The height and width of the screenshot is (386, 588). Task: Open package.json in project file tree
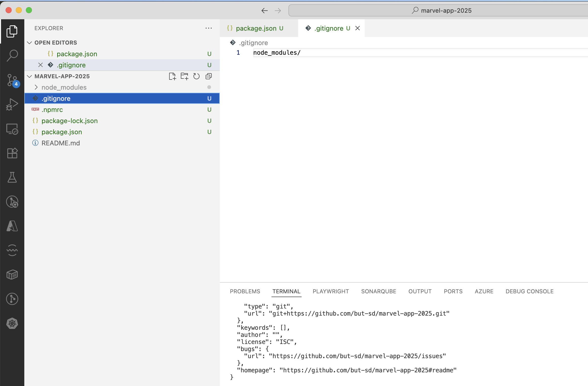pyautogui.click(x=122, y=132)
